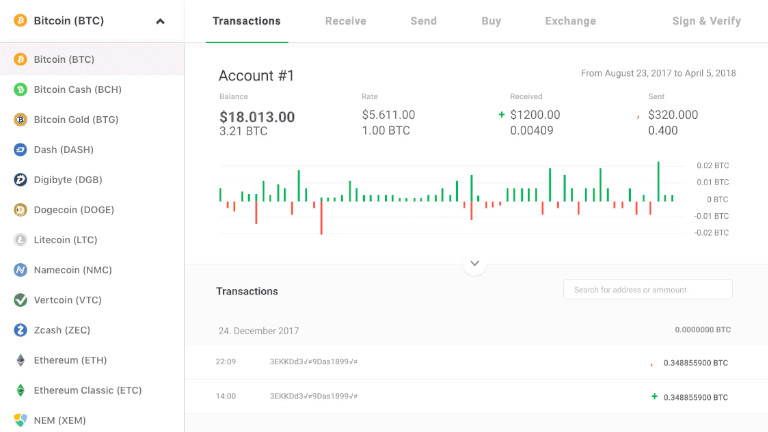Click the Bitcoin Cash (BCH) coin icon
Screen dimensions: 768x432
20,89
